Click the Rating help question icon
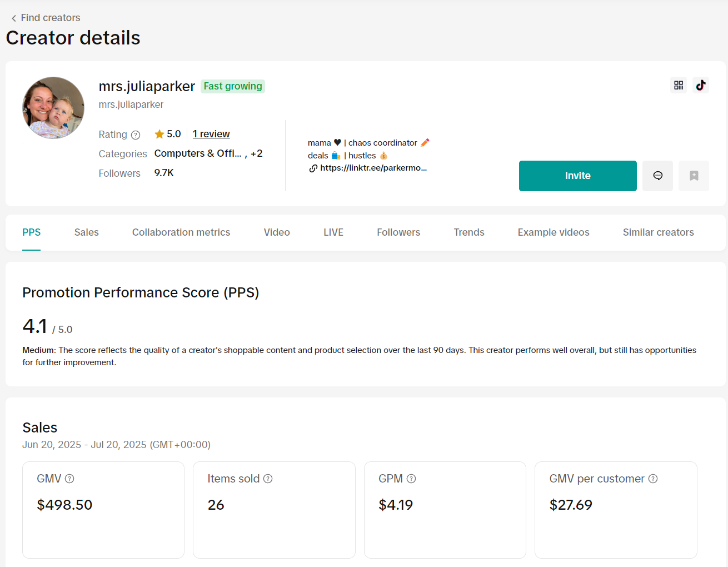 (136, 135)
